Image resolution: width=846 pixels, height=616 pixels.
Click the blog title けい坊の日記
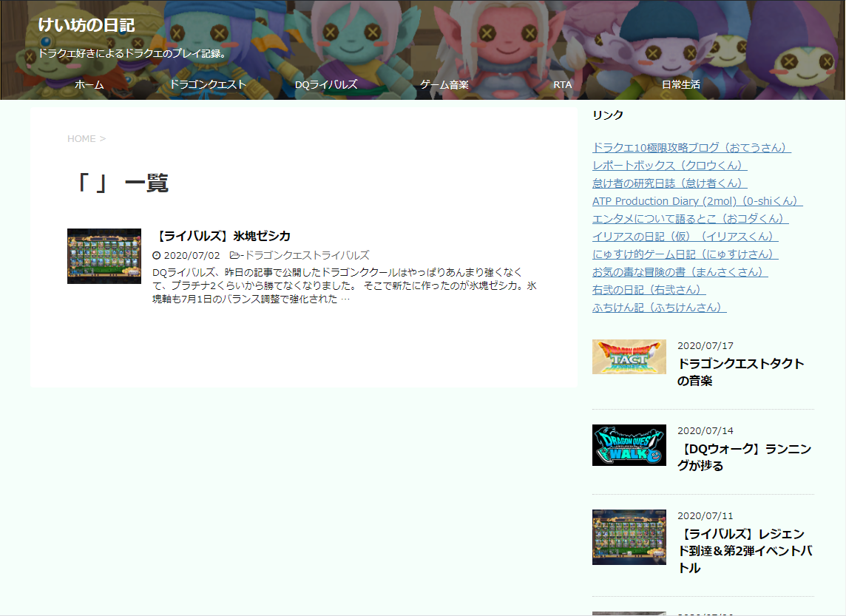click(x=87, y=25)
